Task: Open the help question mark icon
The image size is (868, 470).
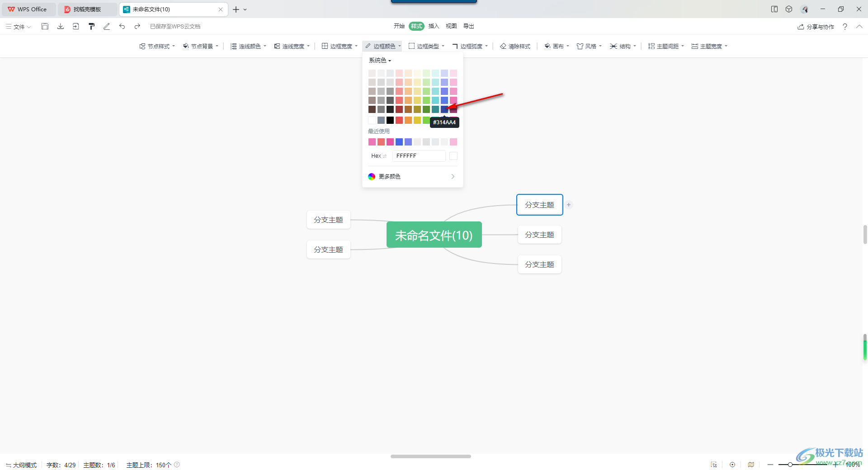Action: [844, 27]
